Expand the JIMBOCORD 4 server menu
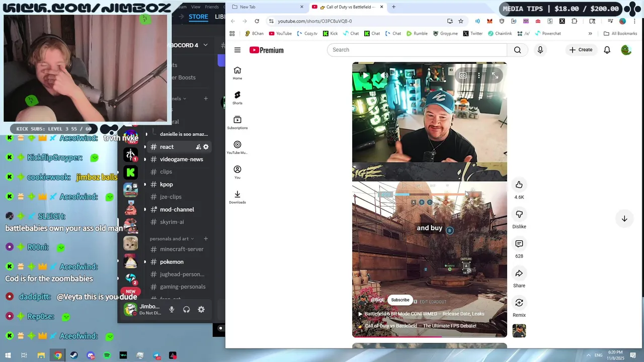Viewport: 644px width, 362px height. point(205,45)
